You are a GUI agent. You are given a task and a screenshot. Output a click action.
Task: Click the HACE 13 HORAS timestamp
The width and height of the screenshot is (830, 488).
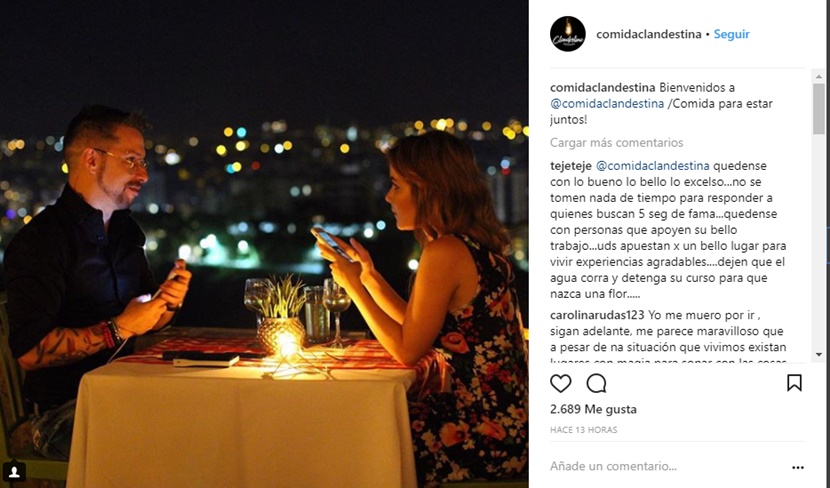click(583, 430)
